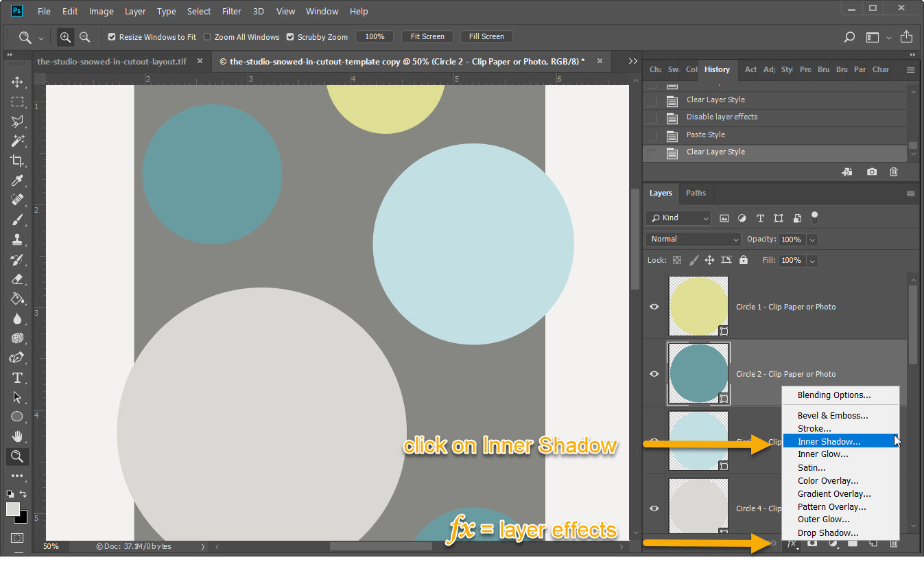Open the Kind filter dropdown

click(678, 218)
